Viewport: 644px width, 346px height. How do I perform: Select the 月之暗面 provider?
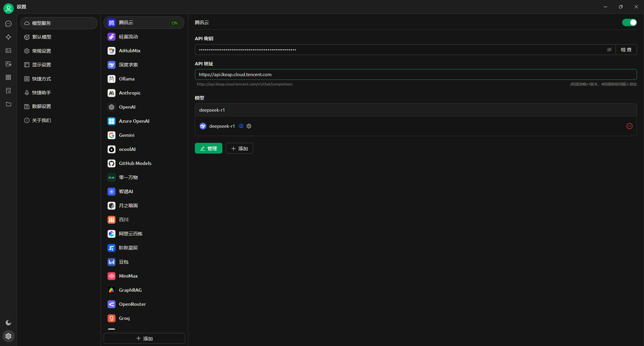pyautogui.click(x=144, y=205)
